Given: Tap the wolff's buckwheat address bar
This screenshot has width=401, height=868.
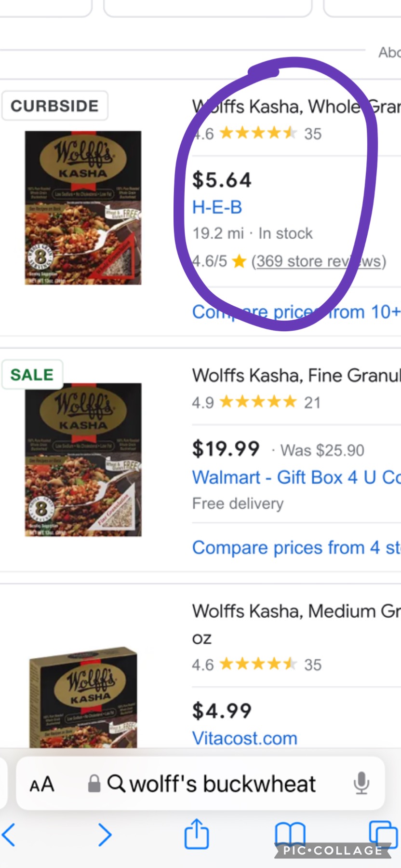Looking at the screenshot, I should click(222, 784).
